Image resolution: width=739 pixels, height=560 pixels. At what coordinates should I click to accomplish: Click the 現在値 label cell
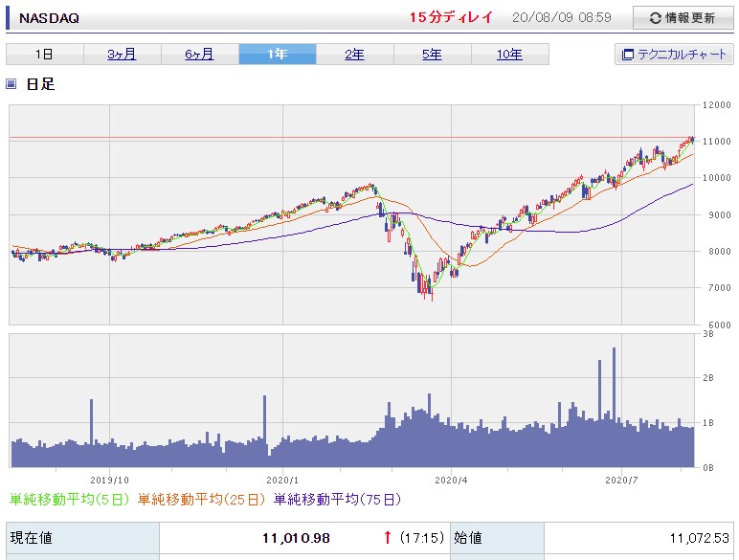pyautogui.click(x=82, y=538)
